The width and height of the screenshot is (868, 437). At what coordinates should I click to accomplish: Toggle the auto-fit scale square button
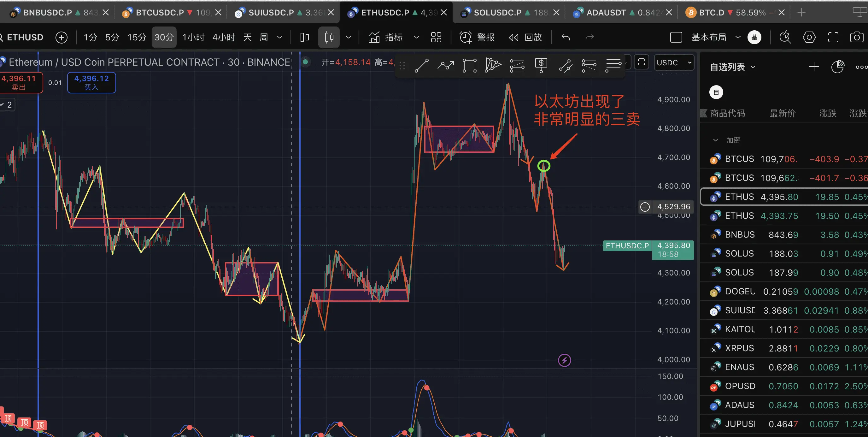[642, 62]
